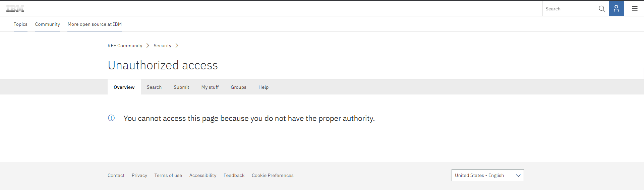Open the Accessibility footer link
The image size is (644, 190).
coord(203,175)
